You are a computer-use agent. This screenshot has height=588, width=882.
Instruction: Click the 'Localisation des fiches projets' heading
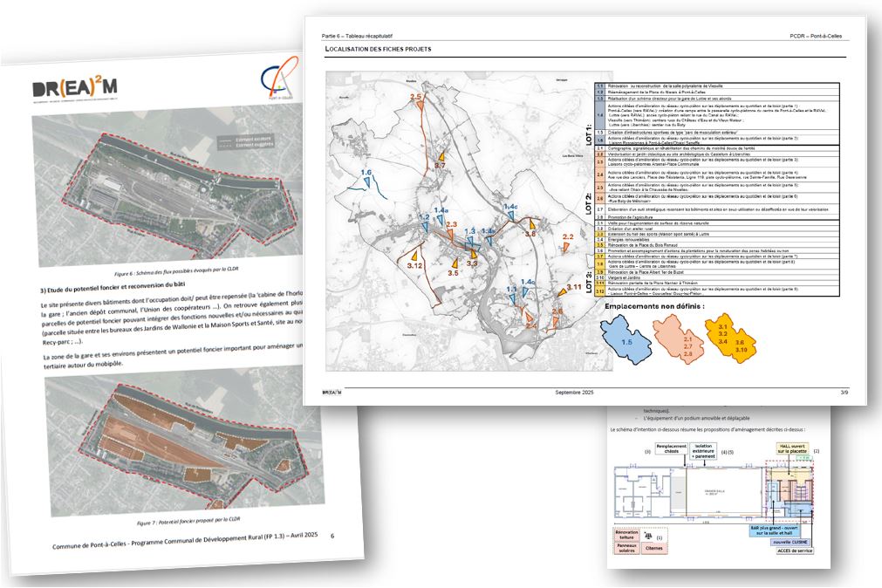click(x=378, y=49)
